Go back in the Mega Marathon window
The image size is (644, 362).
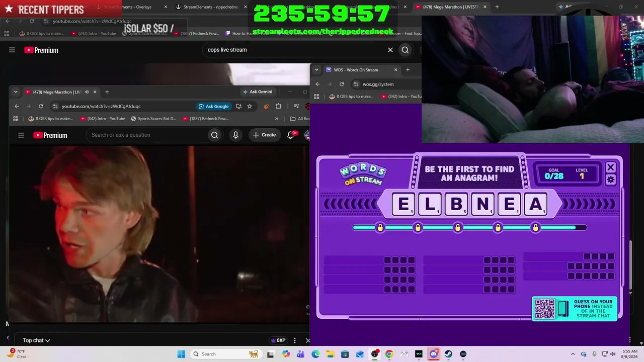(17, 106)
